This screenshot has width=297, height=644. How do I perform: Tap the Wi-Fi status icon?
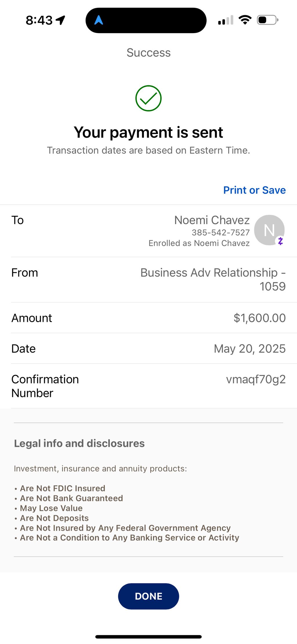coord(245,20)
